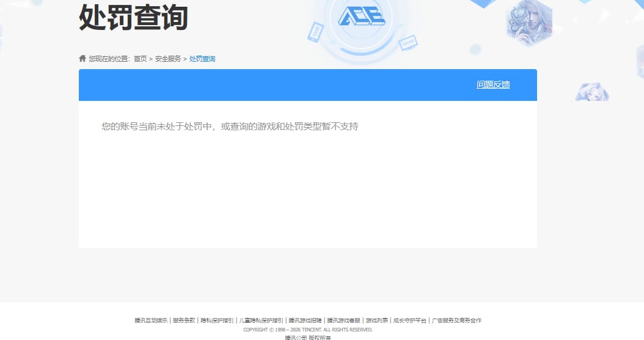Open the 问题反馈 feedback link
This screenshot has width=644, height=340.
[493, 84]
